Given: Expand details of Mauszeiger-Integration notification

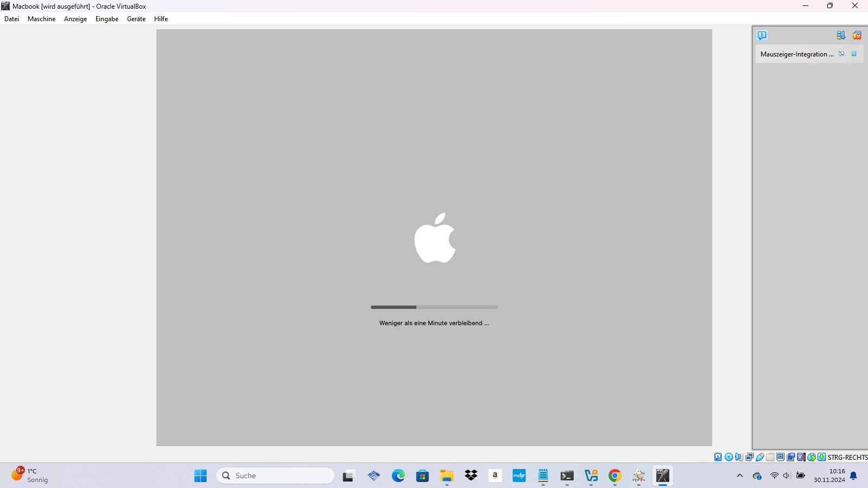Looking at the screenshot, I should 841,54.
